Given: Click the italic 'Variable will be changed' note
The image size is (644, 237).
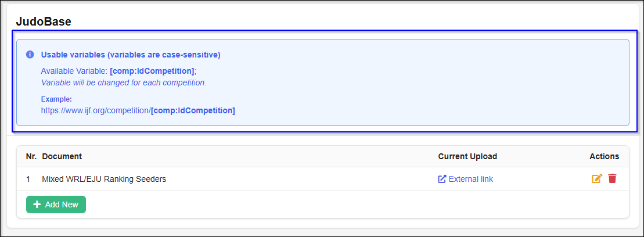Looking at the screenshot, I should coord(124,82).
